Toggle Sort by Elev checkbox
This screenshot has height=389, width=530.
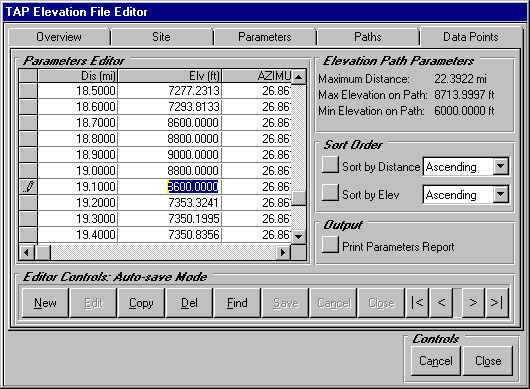[x=330, y=193]
